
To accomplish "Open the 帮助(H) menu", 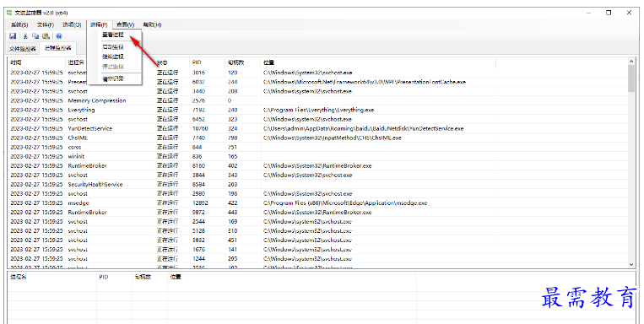I will [152, 25].
